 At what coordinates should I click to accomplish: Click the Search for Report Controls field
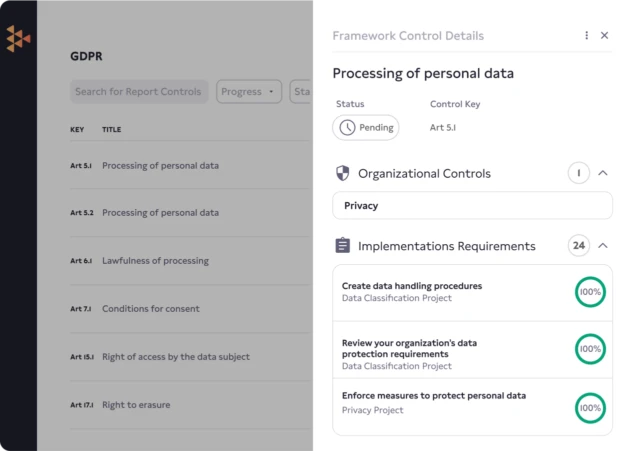139,92
